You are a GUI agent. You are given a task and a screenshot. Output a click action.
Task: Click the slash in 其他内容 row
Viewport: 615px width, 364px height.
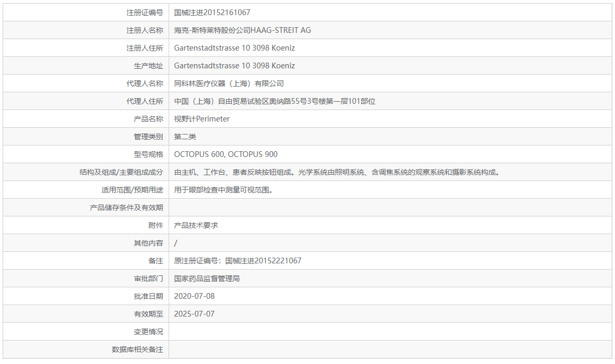176,242
